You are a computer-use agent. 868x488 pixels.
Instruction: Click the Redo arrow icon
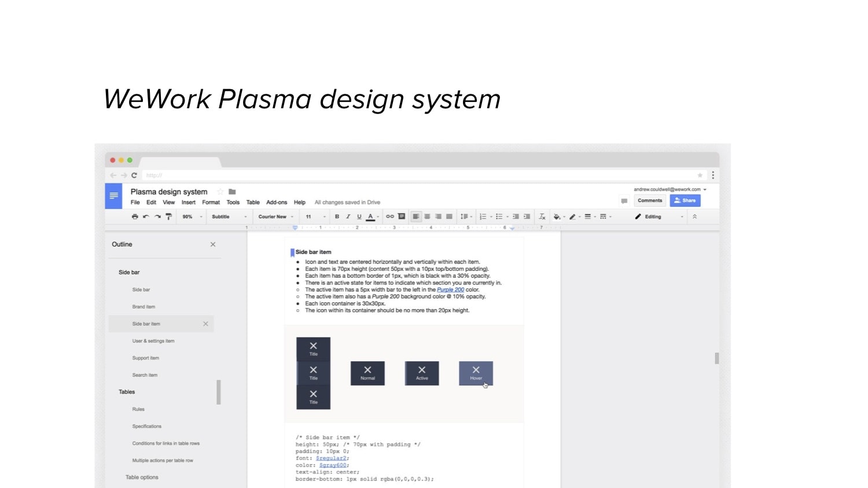click(x=157, y=217)
